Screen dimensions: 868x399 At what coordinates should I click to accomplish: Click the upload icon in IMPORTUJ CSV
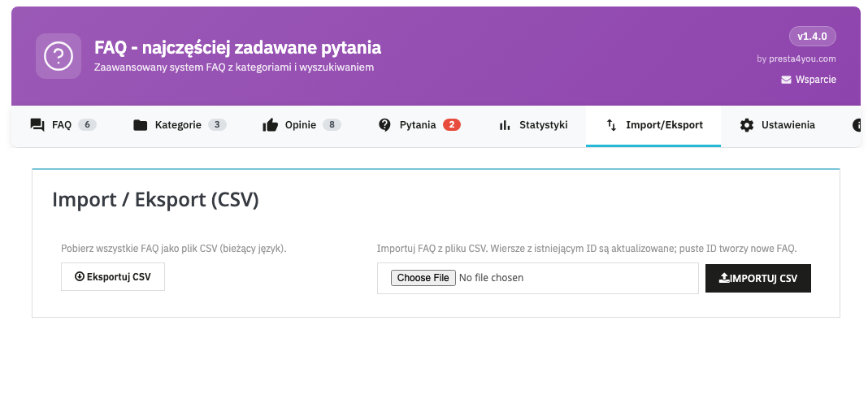724,279
